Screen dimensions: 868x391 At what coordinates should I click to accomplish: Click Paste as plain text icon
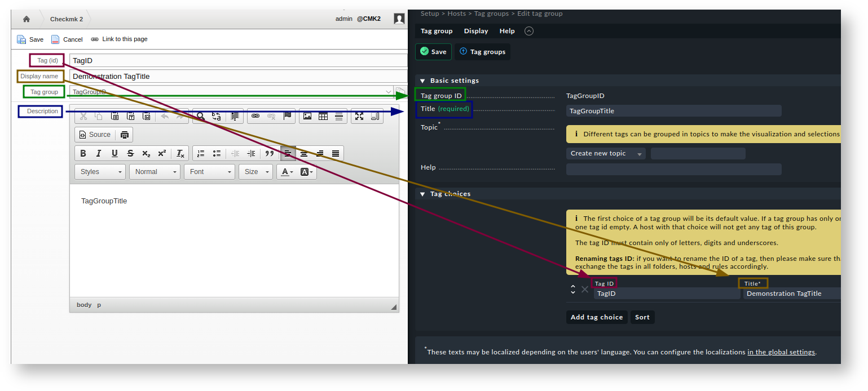click(131, 116)
